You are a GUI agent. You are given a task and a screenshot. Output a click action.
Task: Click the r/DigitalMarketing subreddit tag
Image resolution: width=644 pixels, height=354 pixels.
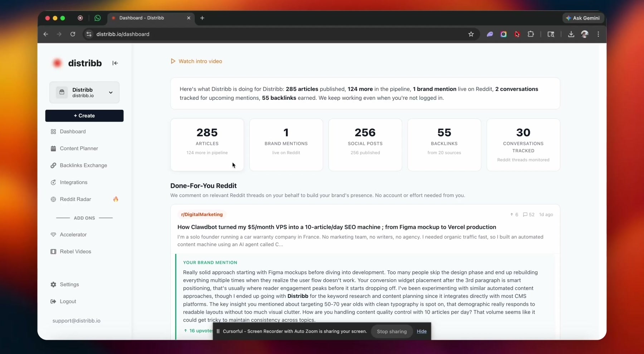(202, 215)
